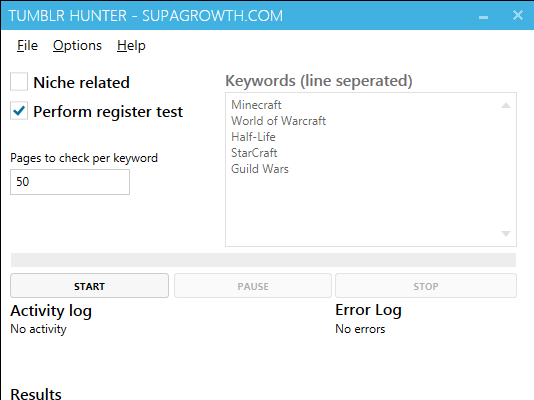Close the Tumblr Hunter window
The width and height of the screenshot is (534, 400).
point(518,15)
